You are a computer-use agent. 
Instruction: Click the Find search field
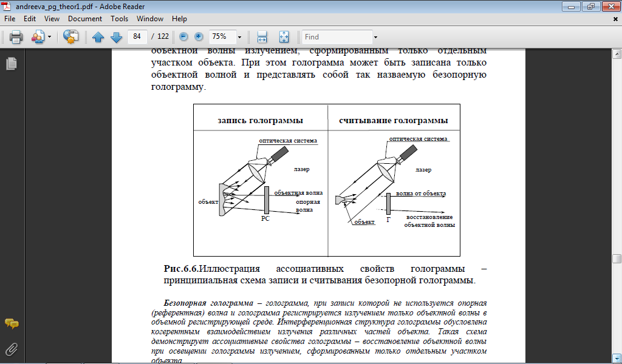(x=337, y=37)
